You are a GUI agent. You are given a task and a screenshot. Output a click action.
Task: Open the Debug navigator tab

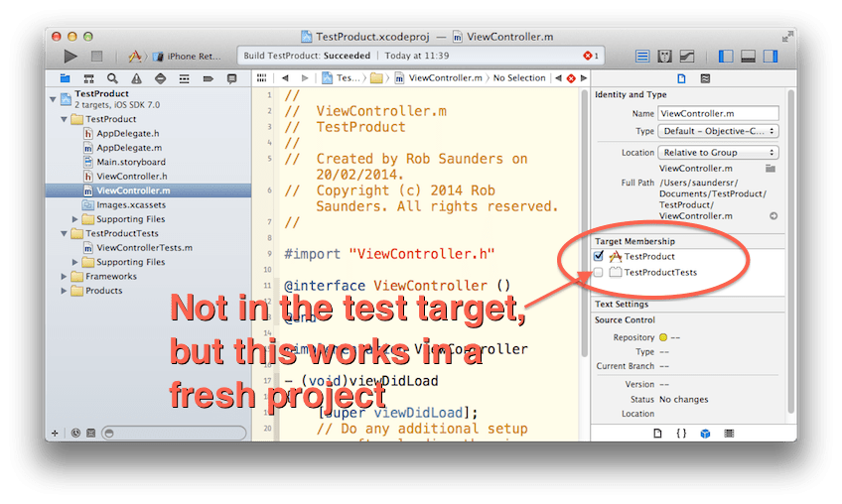[185, 78]
